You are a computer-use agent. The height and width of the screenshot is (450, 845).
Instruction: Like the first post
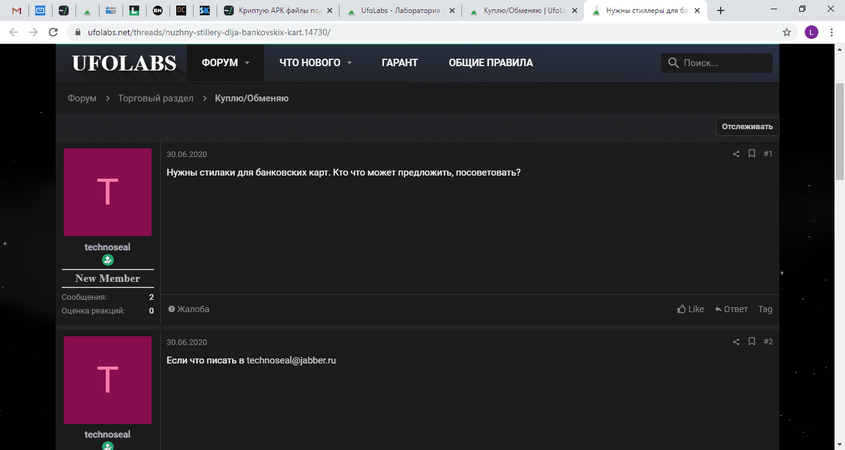[x=690, y=309]
